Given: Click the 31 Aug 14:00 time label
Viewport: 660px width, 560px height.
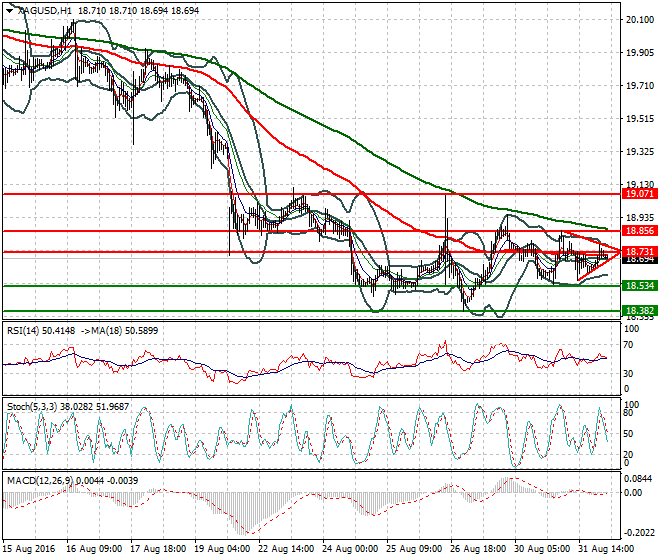Looking at the screenshot, I should pyautogui.click(x=606, y=549).
